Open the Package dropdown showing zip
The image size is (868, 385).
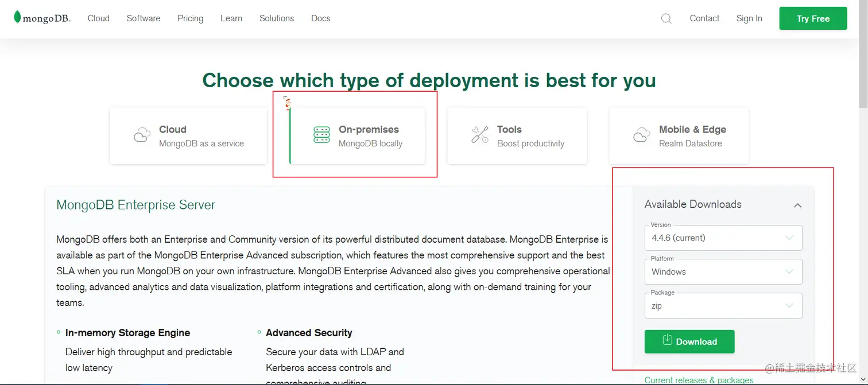coord(723,306)
